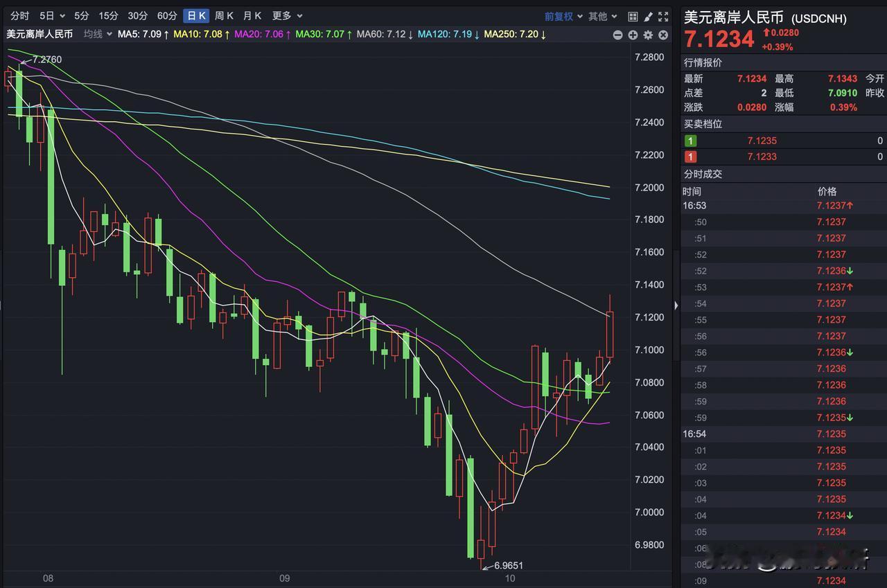The width and height of the screenshot is (887, 588).
Task: Click the 7.2000 price axis label
Action: tap(649, 188)
